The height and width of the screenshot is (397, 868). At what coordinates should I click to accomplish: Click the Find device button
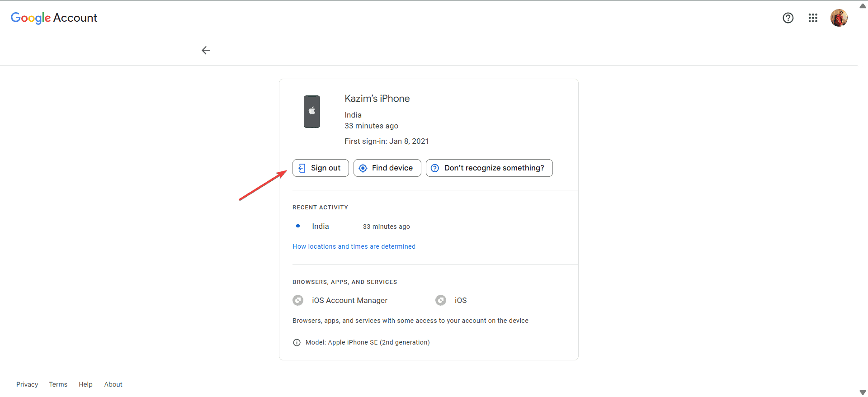387,168
